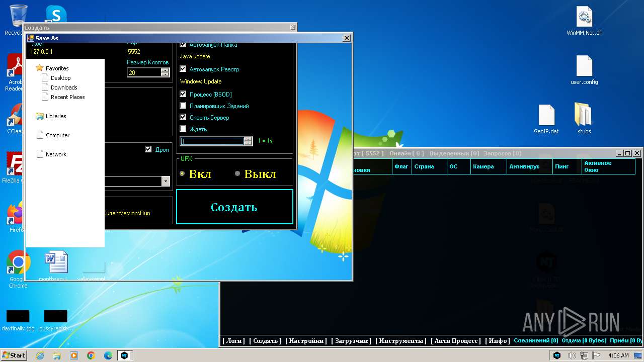
Task: Click the taskbar clock showing 4:06 AM
Action: tap(618, 355)
